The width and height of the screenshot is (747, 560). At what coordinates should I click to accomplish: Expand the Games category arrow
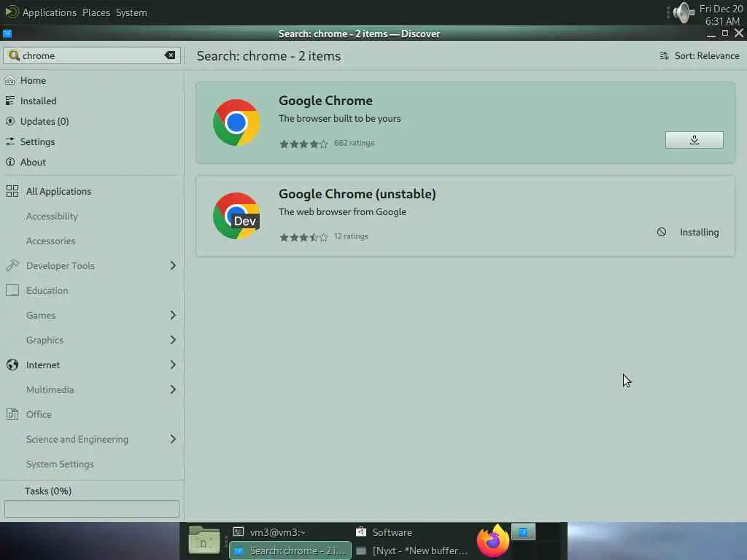[x=173, y=315]
